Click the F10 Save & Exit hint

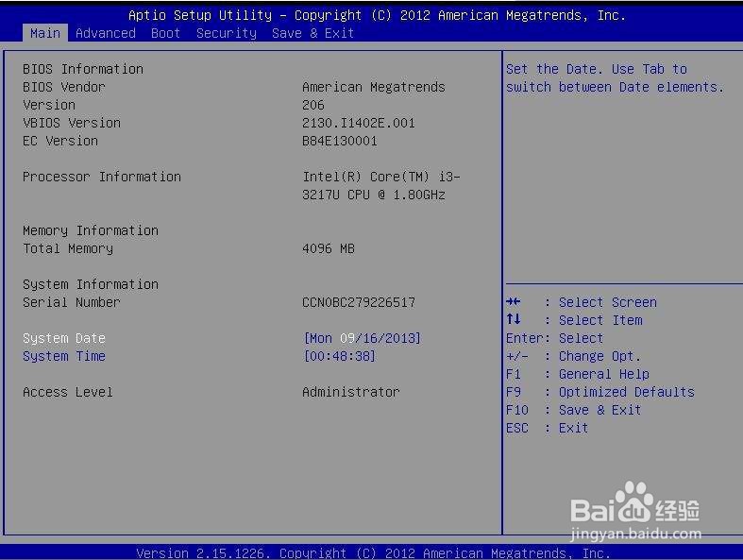click(573, 410)
